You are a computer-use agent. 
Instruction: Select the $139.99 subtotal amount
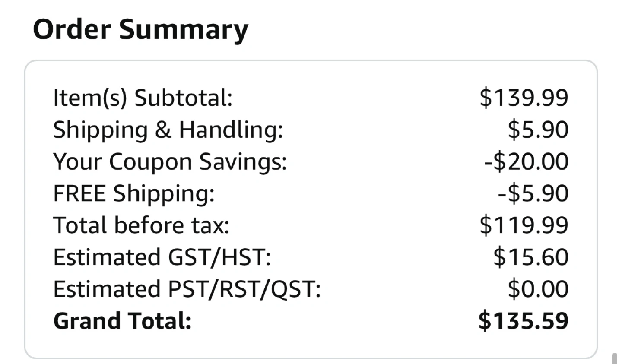click(524, 98)
